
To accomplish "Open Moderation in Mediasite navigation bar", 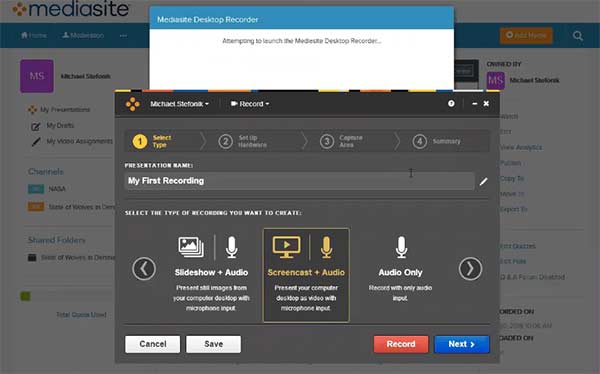I will click(83, 35).
